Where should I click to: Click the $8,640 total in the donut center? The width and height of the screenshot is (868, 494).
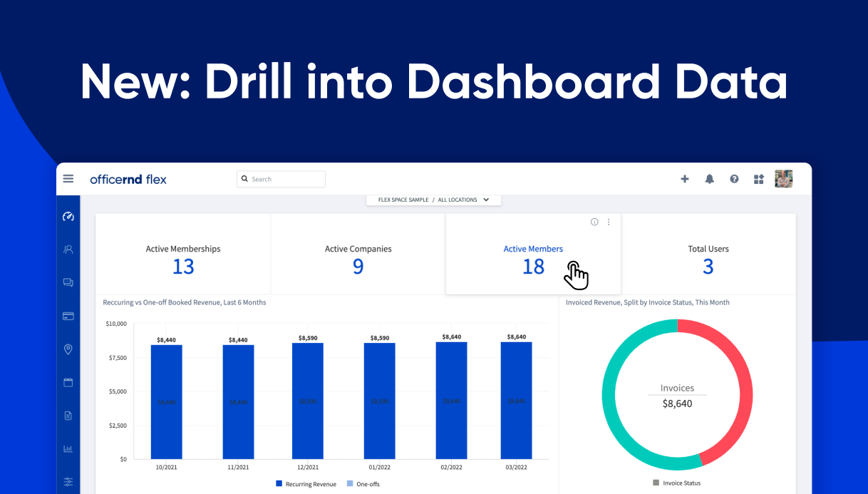(x=677, y=403)
